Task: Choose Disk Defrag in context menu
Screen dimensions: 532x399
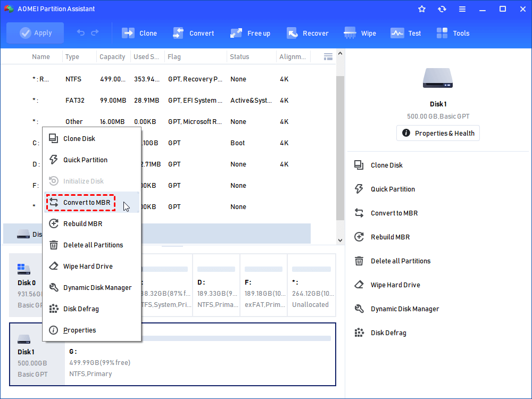Action: (92, 309)
